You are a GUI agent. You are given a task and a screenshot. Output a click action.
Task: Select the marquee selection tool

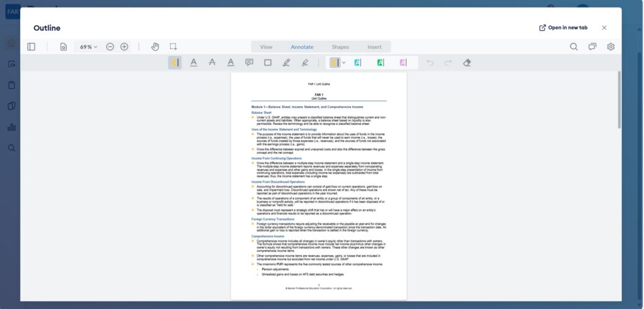tap(173, 46)
